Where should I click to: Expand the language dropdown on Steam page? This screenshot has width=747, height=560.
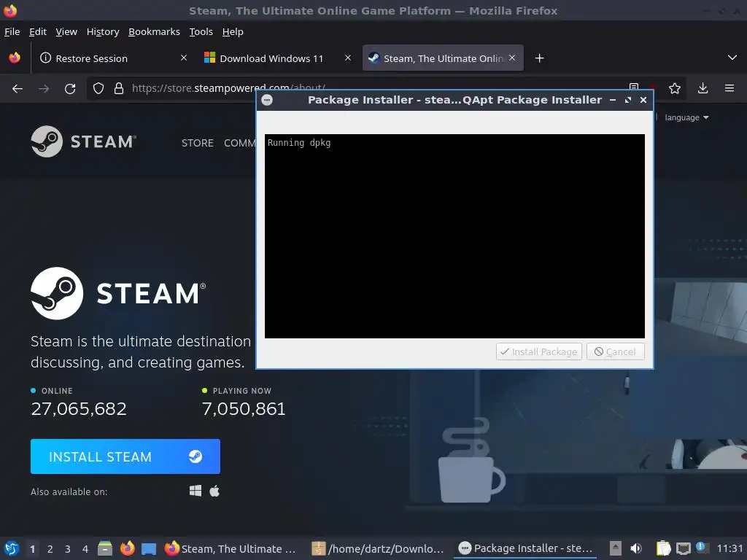(686, 117)
